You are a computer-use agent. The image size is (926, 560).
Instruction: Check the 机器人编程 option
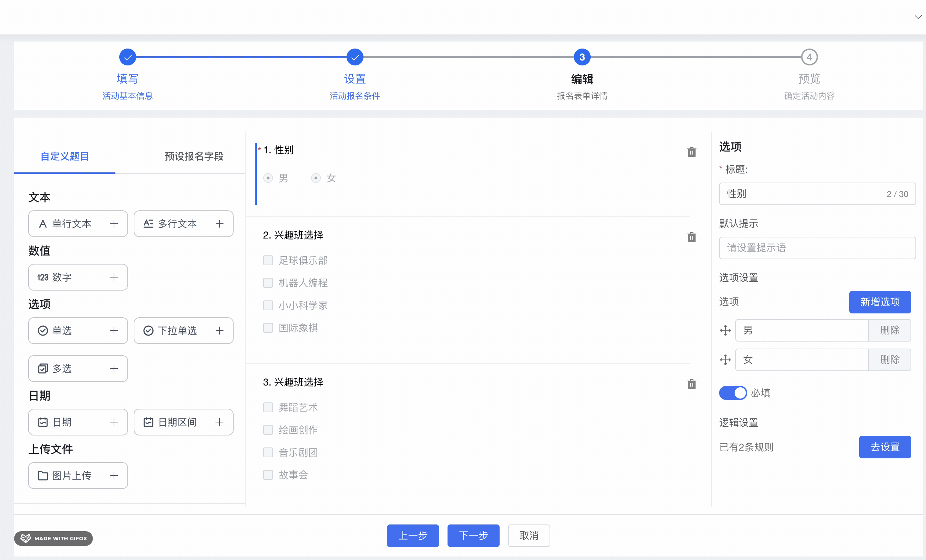pyautogui.click(x=268, y=282)
